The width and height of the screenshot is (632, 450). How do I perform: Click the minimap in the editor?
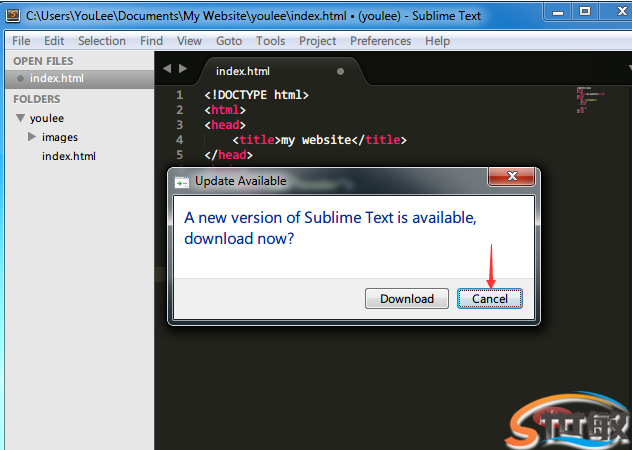589,100
